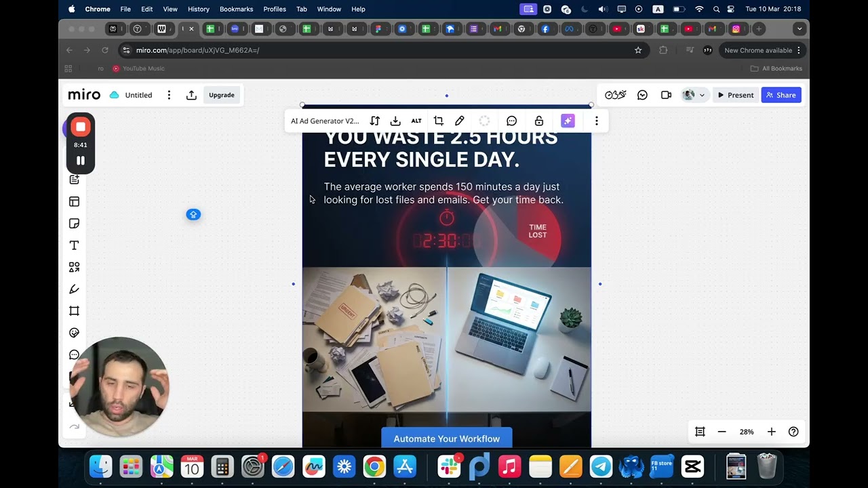Open the Bookmarks menu in Chrome
Viewport: 868px width, 488px height.
pos(236,9)
